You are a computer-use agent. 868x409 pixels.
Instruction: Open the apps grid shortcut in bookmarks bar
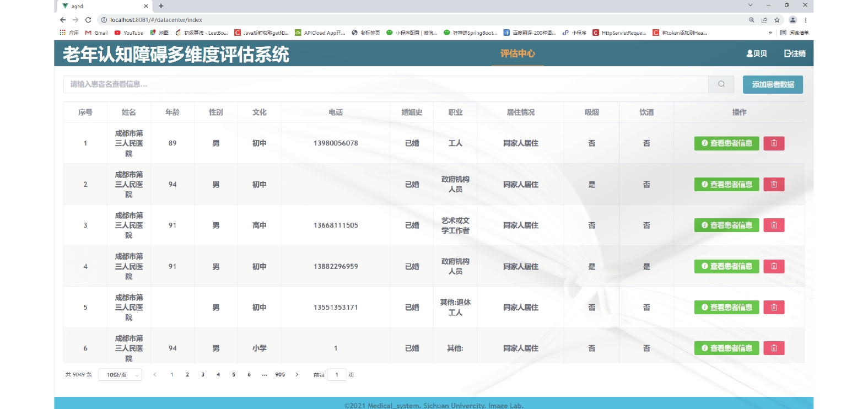(69, 33)
